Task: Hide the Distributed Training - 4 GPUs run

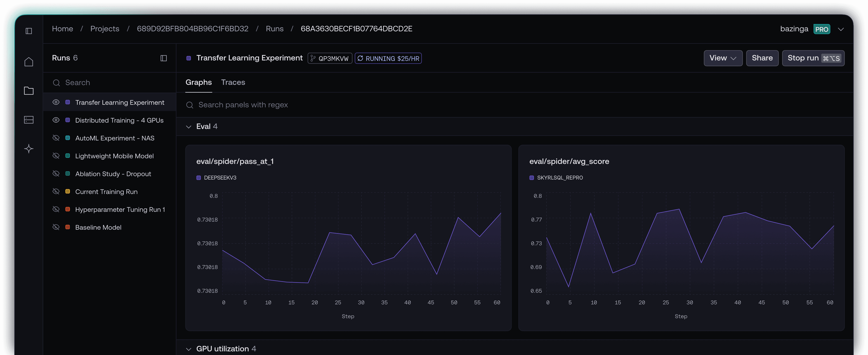Action: 56,120
